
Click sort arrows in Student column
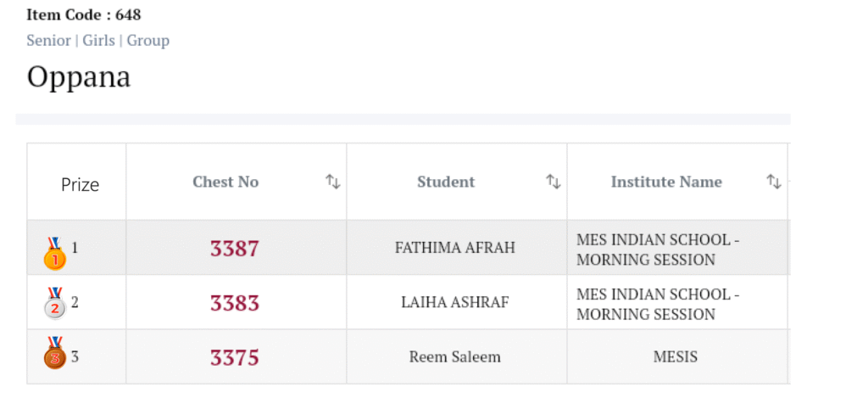pos(553,182)
